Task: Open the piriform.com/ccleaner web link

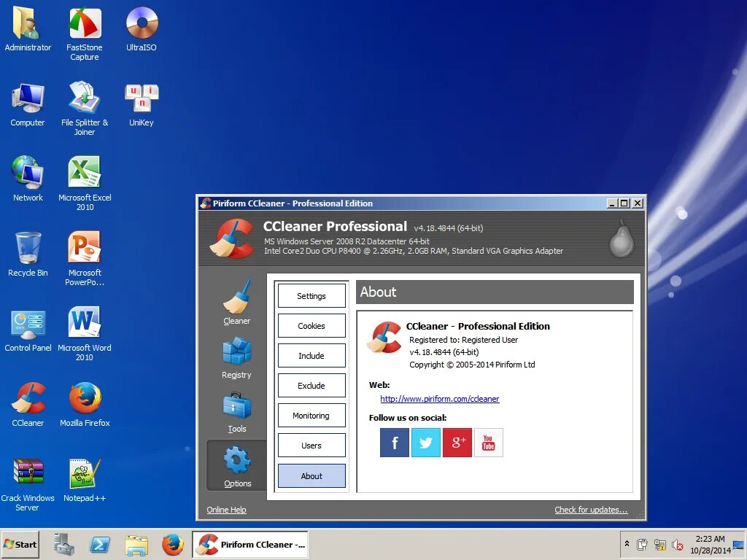Action: click(x=440, y=399)
